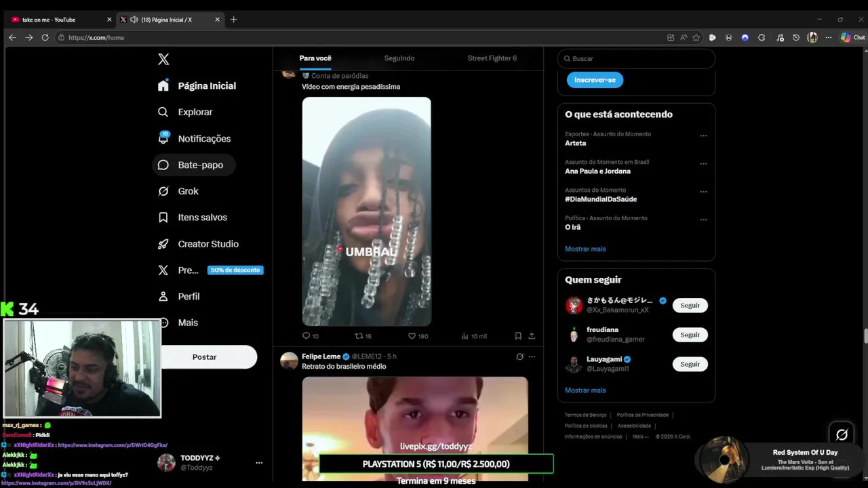Open Copilot Chat in browser toolbar
This screenshot has width=868, height=488.
[x=853, y=37]
